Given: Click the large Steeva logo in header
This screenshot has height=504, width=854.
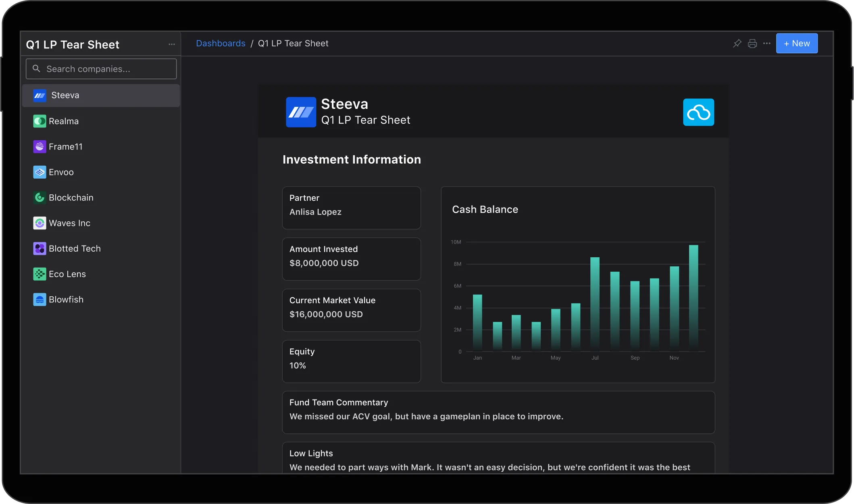Looking at the screenshot, I should [301, 112].
